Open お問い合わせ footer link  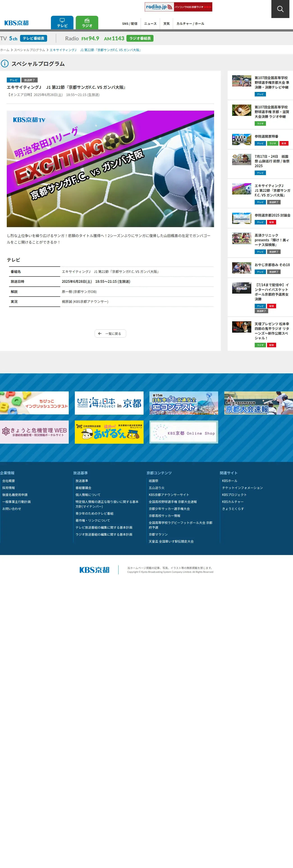click(x=11, y=509)
